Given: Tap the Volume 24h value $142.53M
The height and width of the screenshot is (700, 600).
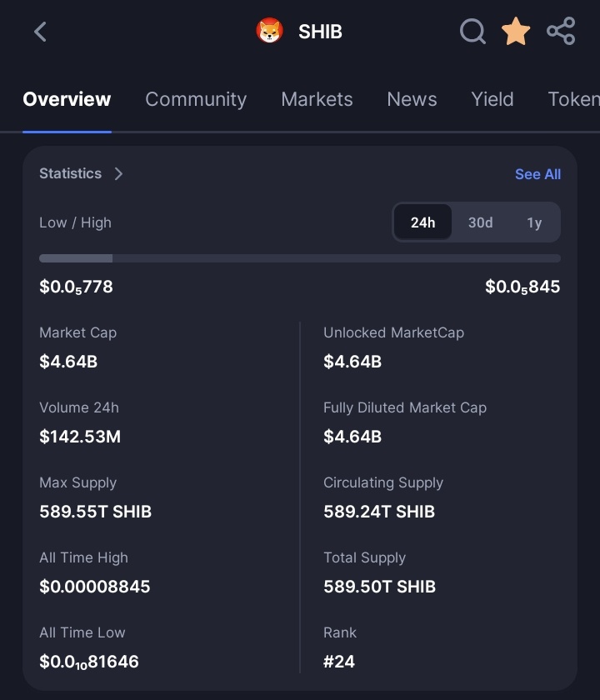Looking at the screenshot, I should click(80, 437).
